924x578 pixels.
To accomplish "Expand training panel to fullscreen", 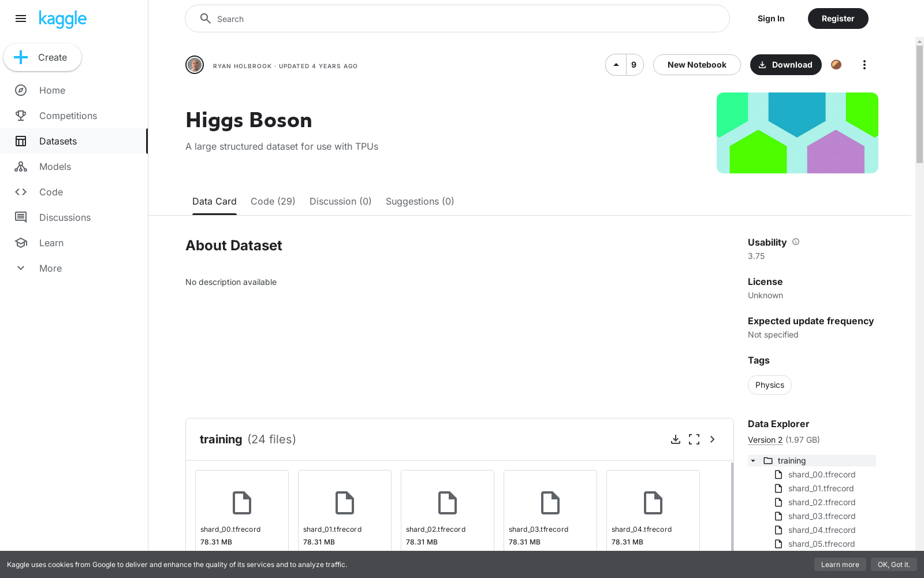I will tap(694, 439).
